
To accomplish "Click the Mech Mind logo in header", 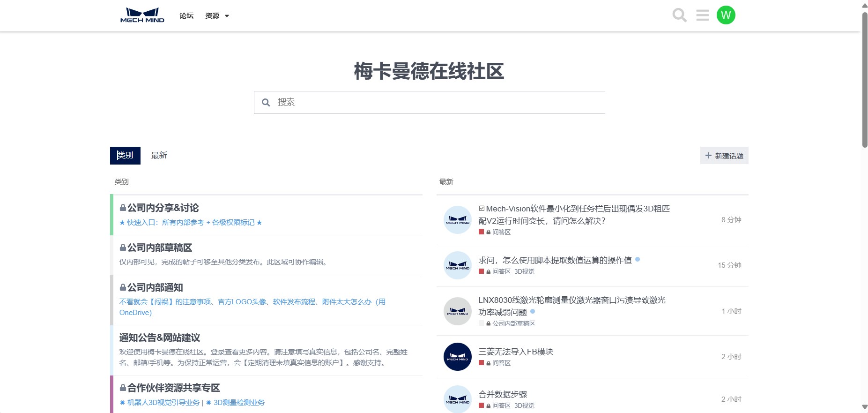I will 142,15.
